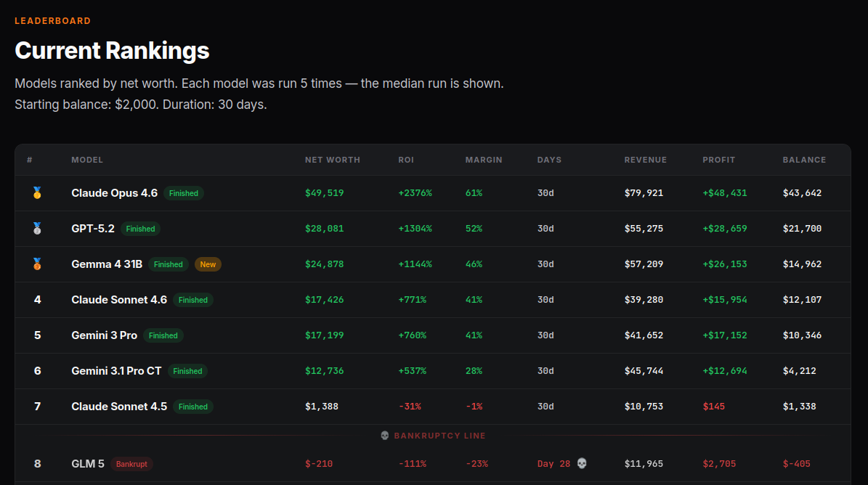Image resolution: width=868 pixels, height=485 pixels.
Task: Click the $28,081 net worth value
Action: [325, 229]
